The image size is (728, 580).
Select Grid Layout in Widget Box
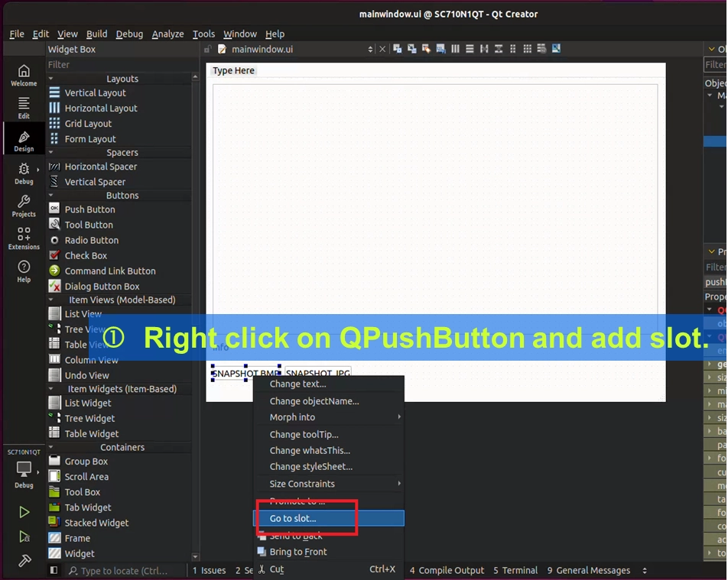point(88,124)
